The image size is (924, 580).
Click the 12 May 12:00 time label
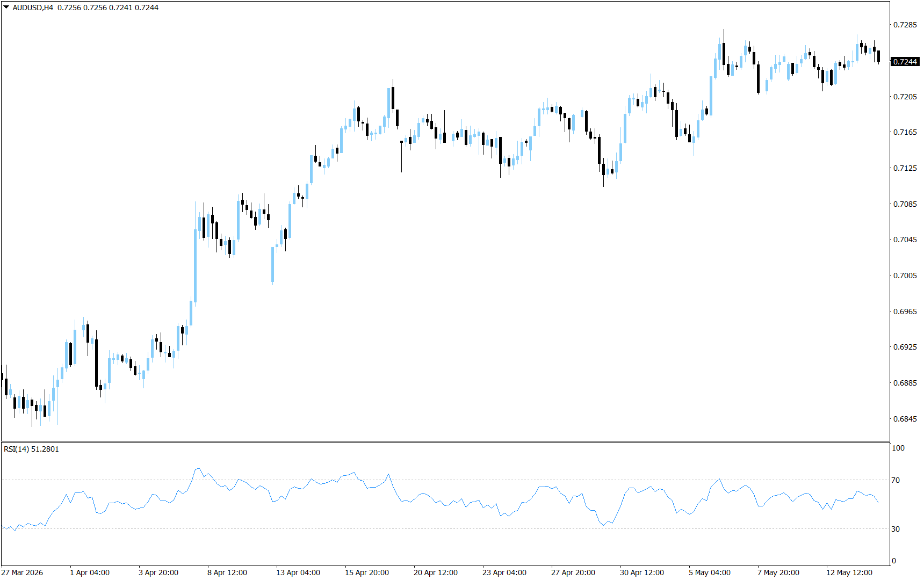849,572
